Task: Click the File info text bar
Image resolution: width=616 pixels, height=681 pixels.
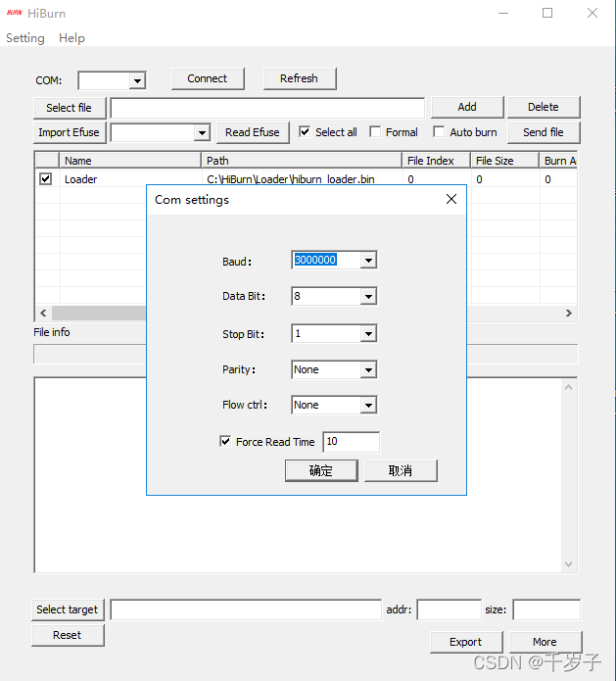Action: [306, 354]
